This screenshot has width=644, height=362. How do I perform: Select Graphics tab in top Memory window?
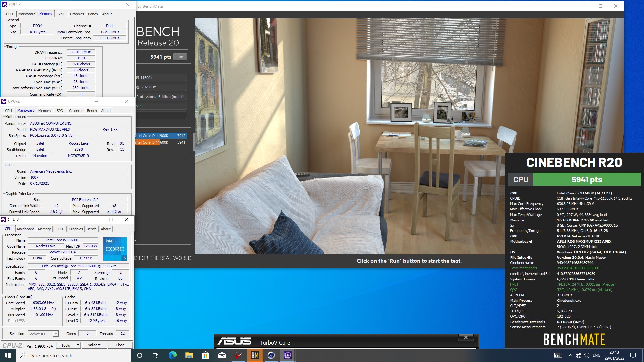(77, 14)
